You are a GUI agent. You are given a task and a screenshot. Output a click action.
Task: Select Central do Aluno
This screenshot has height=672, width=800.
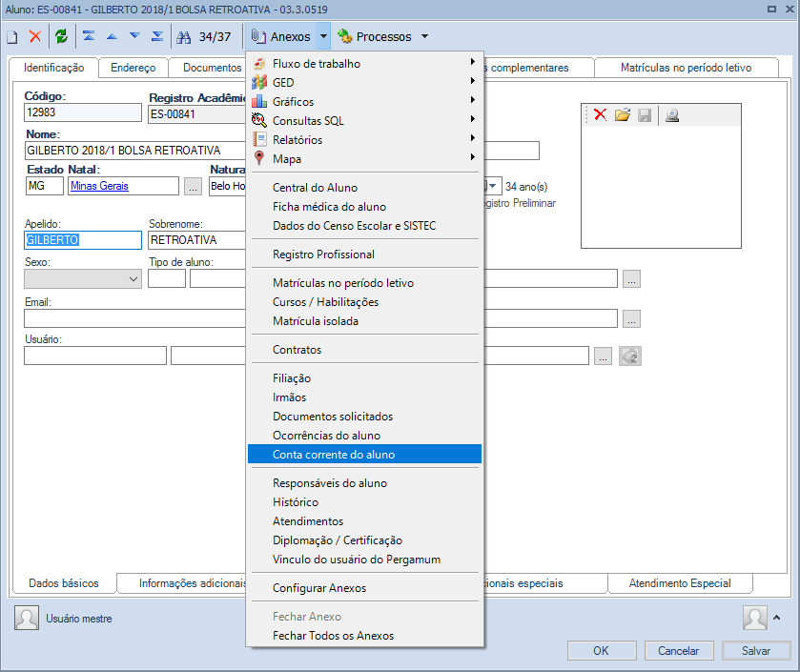click(x=365, y=188)
